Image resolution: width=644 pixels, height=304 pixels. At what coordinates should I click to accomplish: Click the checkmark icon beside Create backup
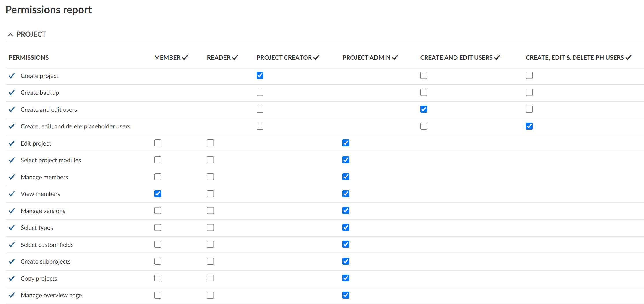(12, 92)
